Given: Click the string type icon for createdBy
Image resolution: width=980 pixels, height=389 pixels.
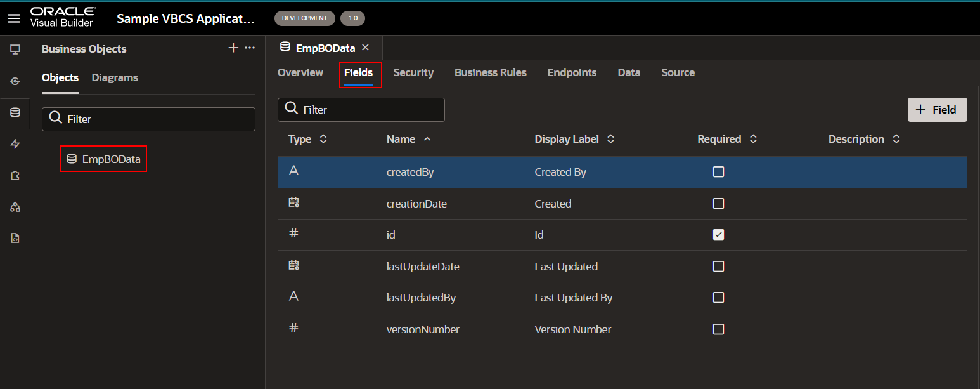Looking at the screenshot, I should [293, 171].
